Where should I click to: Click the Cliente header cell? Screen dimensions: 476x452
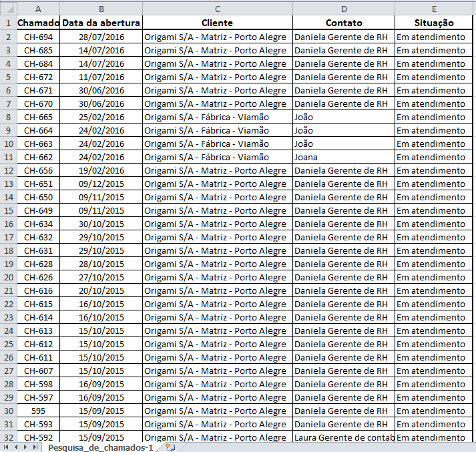tap(218, 23)
